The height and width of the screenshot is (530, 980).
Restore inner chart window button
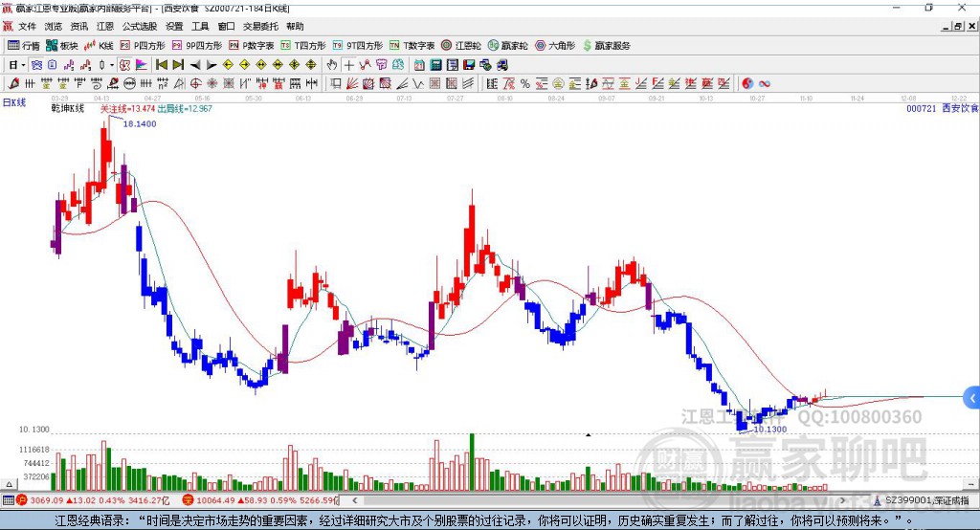(x=958, y=26)
